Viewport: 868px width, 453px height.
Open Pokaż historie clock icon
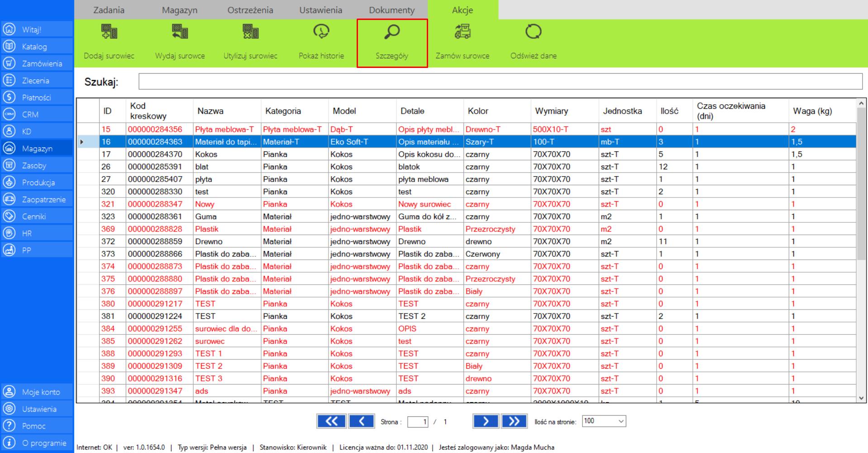coord(321,31)
